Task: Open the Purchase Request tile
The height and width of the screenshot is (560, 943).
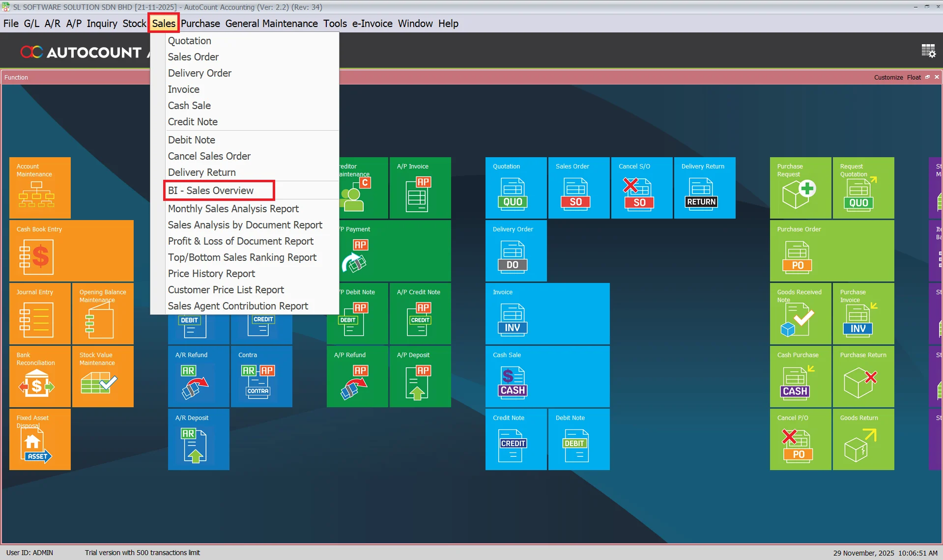Action: click(x=800, y=188)
